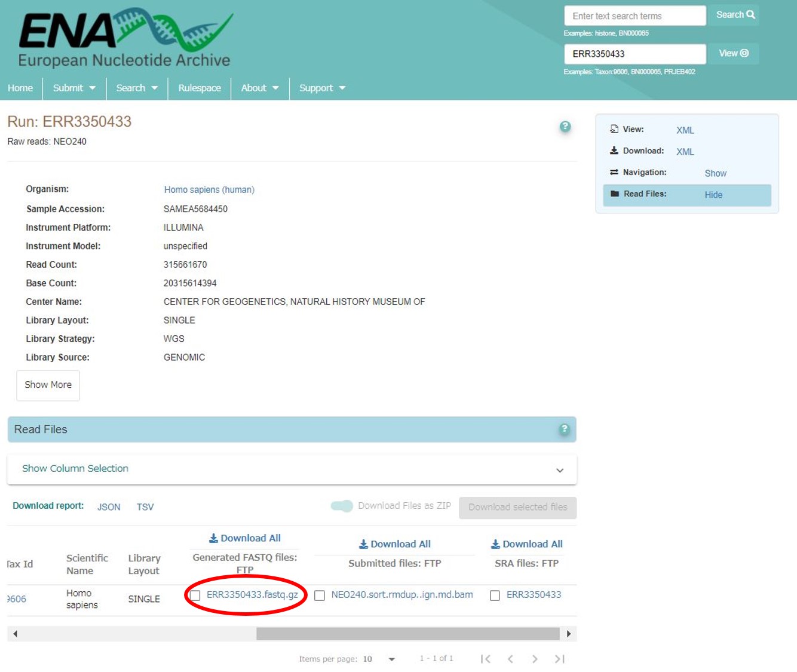797x672 pixels.
Task: Check the ERR3350433.fastq.gz file checkbox
Action: tap(195, 596)
